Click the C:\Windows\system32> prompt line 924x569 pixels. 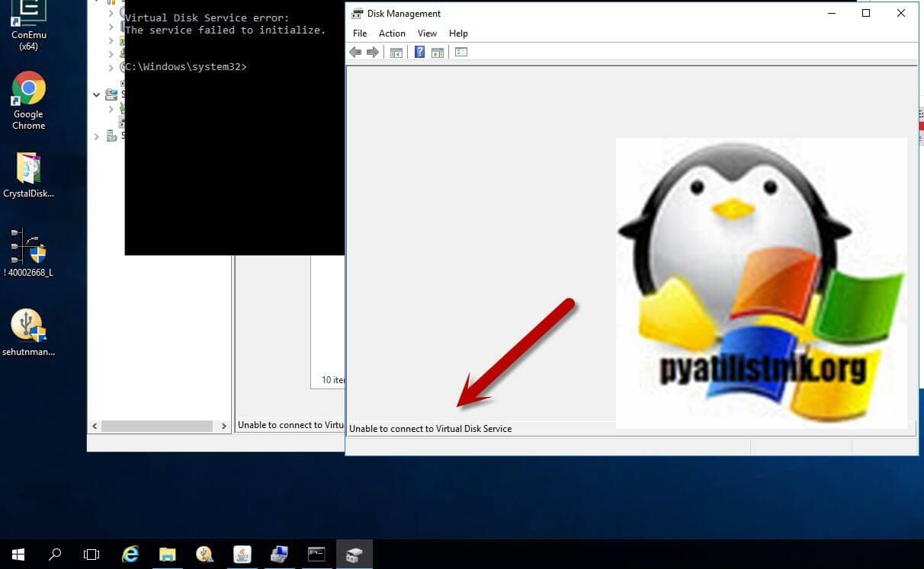click(x=186, y=67)
